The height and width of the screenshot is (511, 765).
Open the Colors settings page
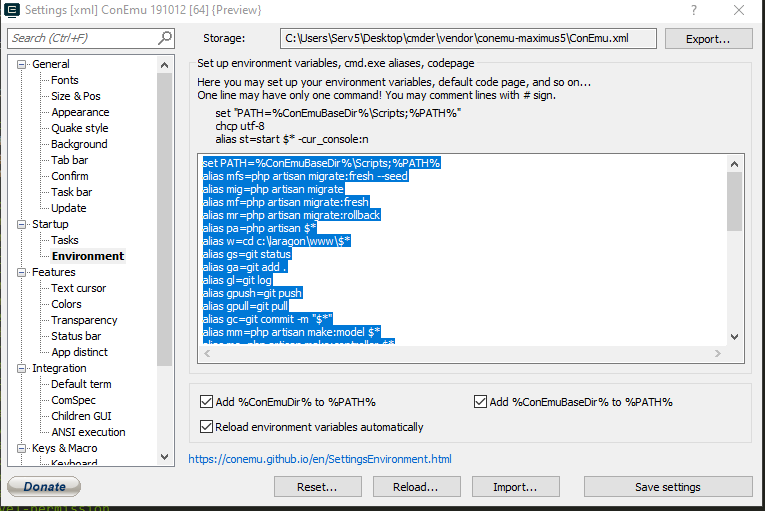click(x=66, y=304)
